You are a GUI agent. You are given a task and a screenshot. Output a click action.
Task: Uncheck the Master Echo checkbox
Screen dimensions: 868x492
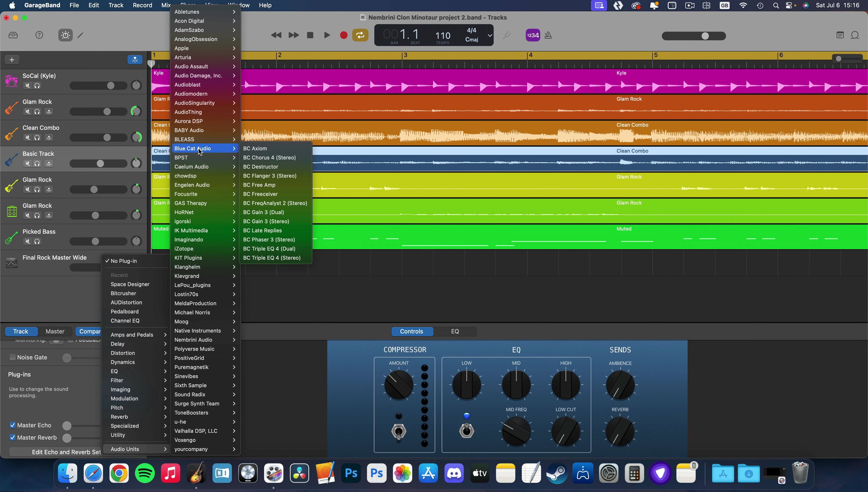(x=12, y=425)
